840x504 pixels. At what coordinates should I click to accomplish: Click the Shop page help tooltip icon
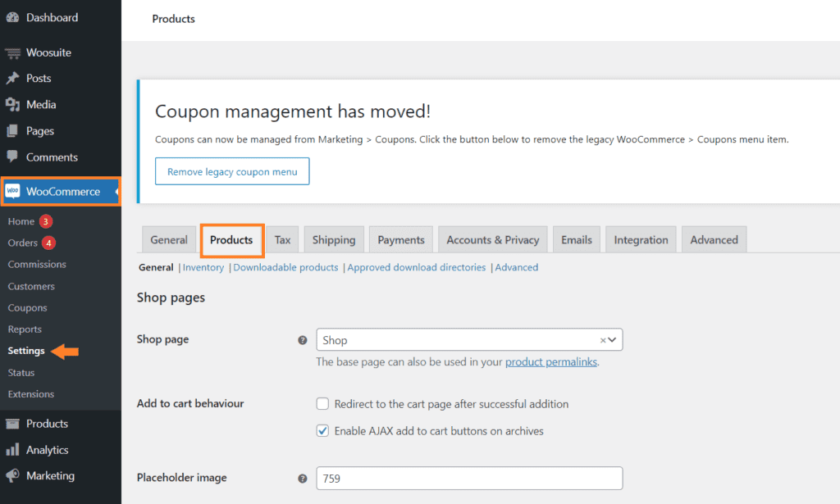click(303, 340)
